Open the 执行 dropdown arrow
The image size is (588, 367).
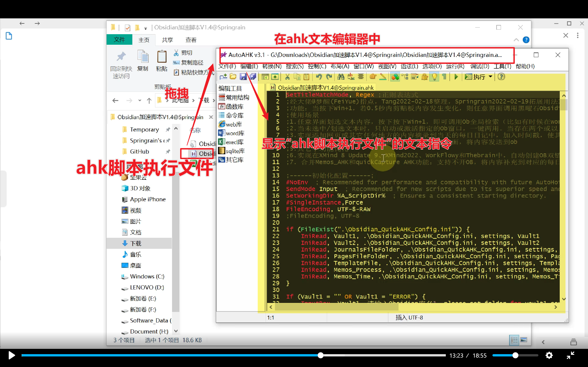tap(490, 77)
